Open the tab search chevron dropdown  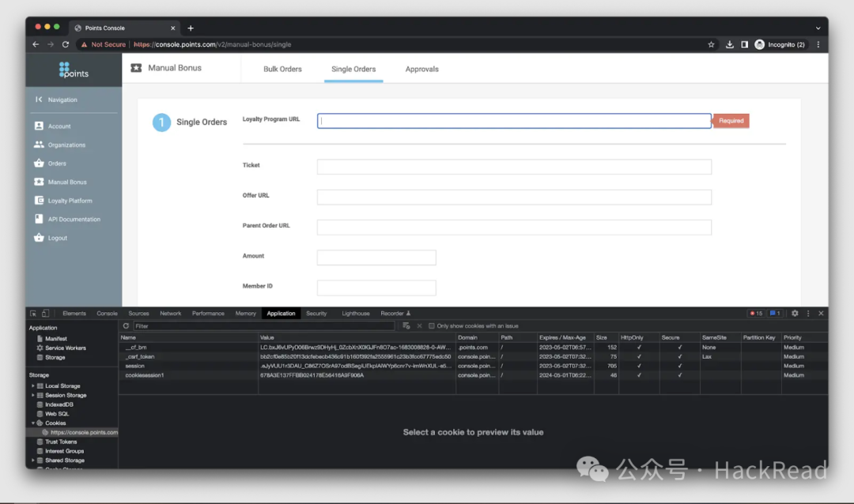click(818, 28)
